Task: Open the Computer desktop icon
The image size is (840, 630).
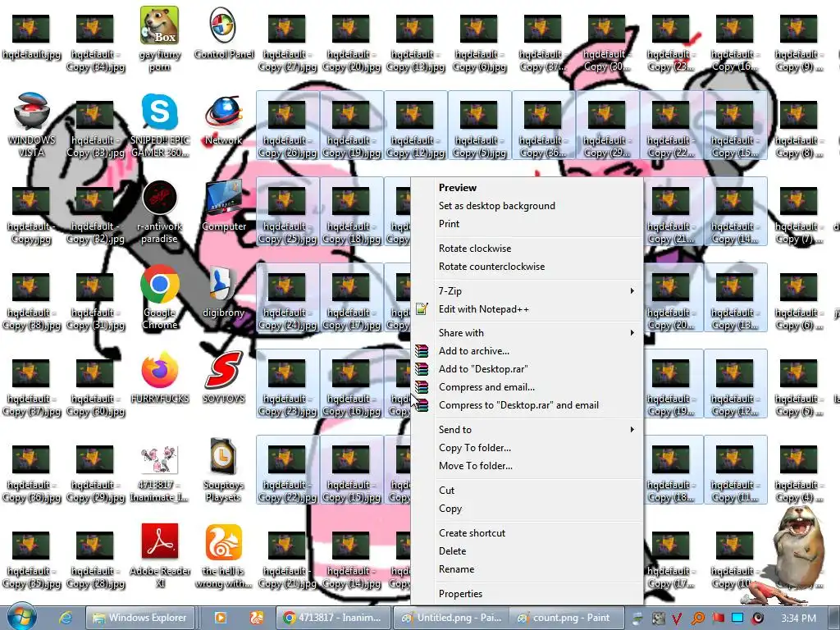Action: pos(223,206)
